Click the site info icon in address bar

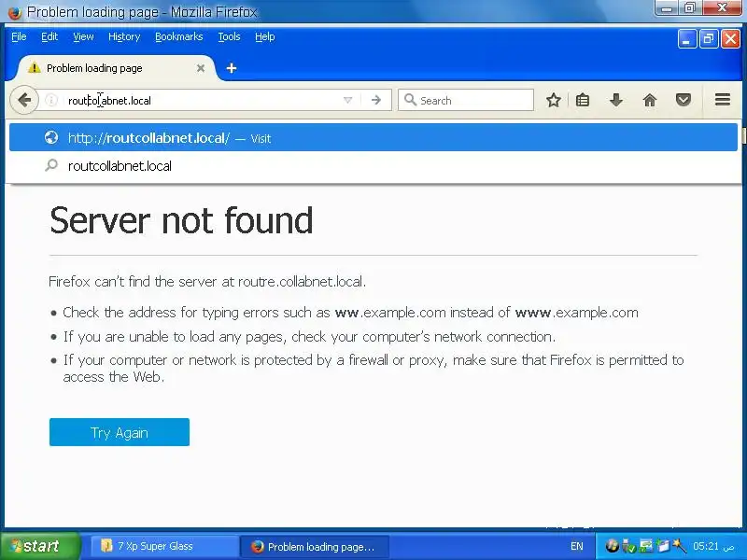point(51,100)
